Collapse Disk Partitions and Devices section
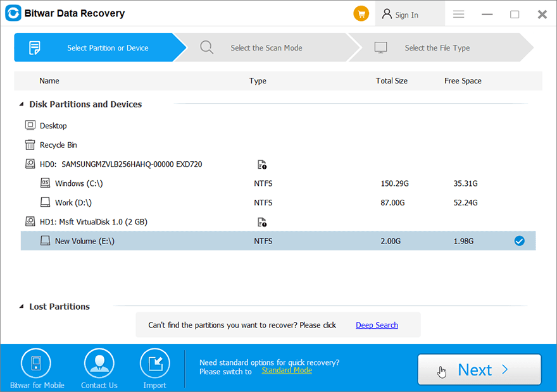557x392 pixels. tap(22, 104)
